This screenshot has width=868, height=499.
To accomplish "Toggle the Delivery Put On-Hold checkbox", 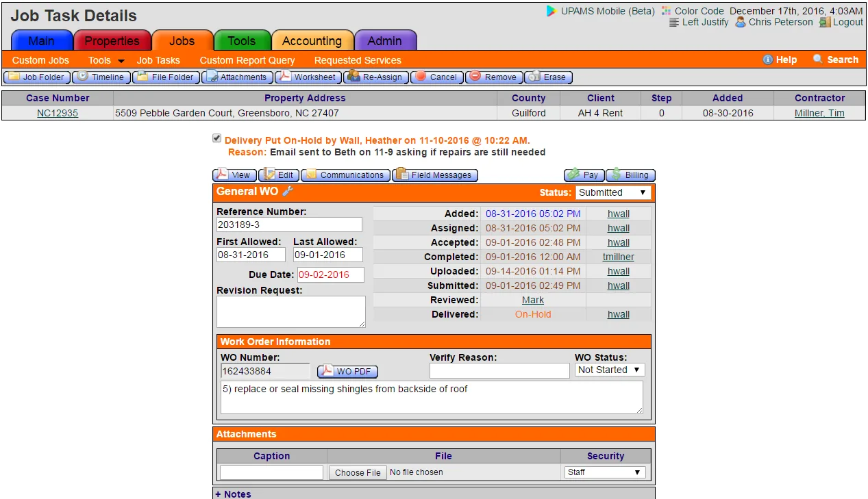I will pyautogui.click(x=217, y=138).
